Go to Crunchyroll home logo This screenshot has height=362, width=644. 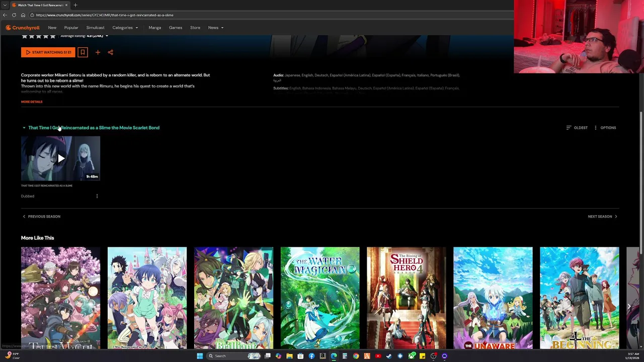[x=23, y=28]
